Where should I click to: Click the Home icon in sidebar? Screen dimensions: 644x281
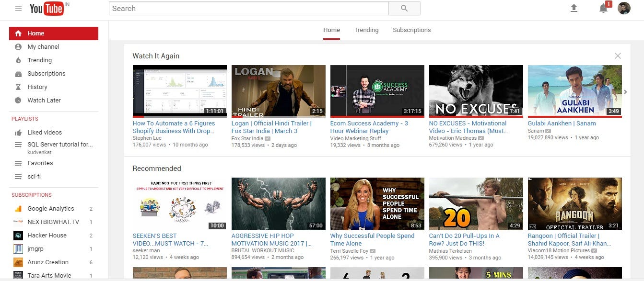coord(18,34)
